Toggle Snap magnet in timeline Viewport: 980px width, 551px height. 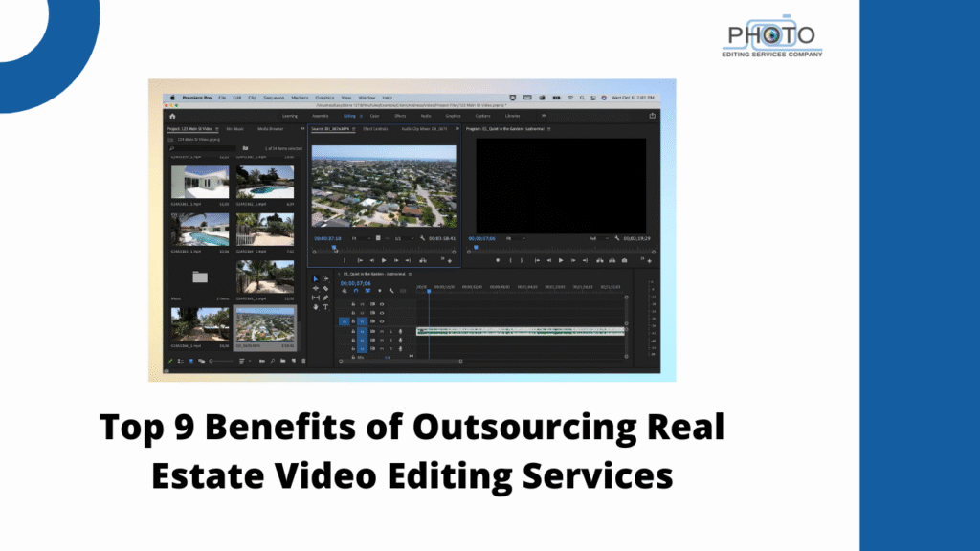coord(356,291)
